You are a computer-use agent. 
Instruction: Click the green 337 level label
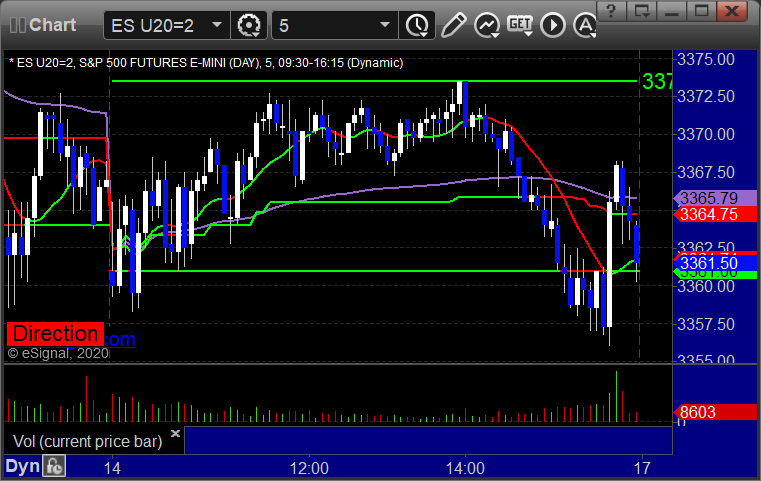tap(657, 81)
